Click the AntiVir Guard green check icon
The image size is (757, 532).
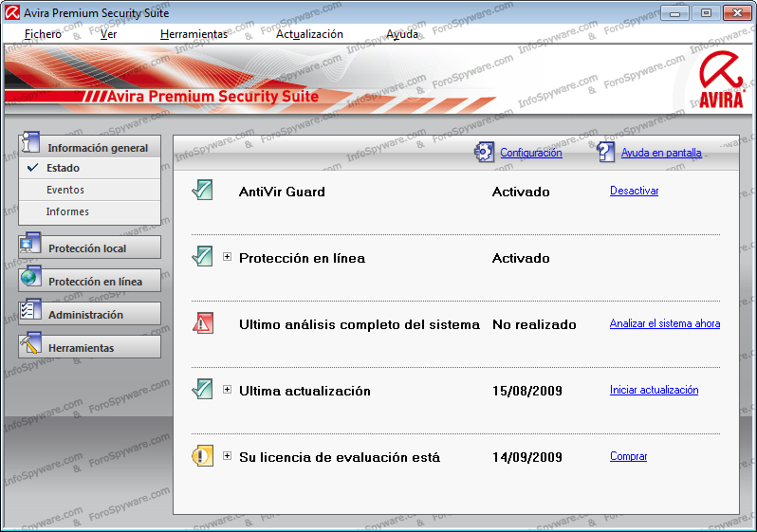click(x=202, y=190)
